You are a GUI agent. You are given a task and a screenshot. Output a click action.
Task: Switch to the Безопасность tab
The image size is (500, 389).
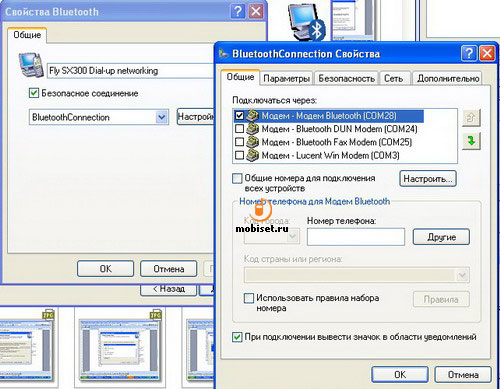346,79
